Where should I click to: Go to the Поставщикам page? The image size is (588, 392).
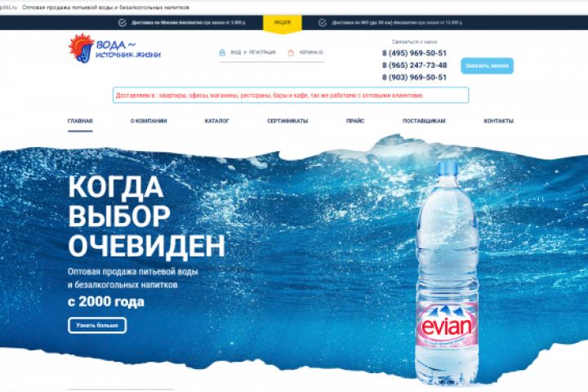point(424,121)
